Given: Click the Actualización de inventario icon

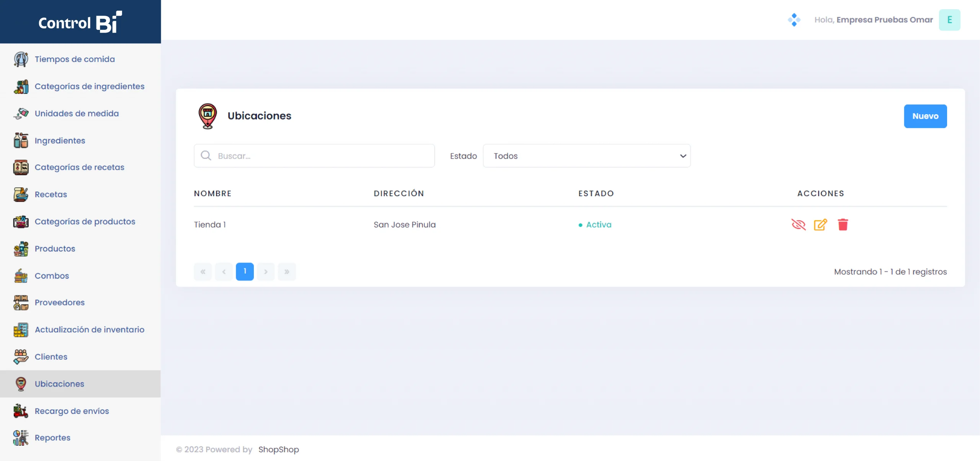Looking at the screenshot, I should point(21,330).
